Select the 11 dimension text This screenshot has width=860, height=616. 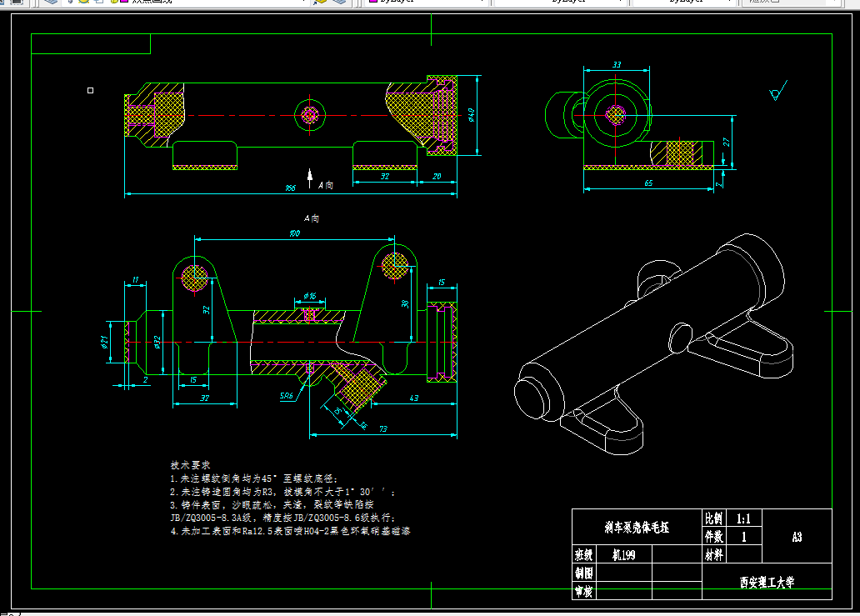click(136, 280)
